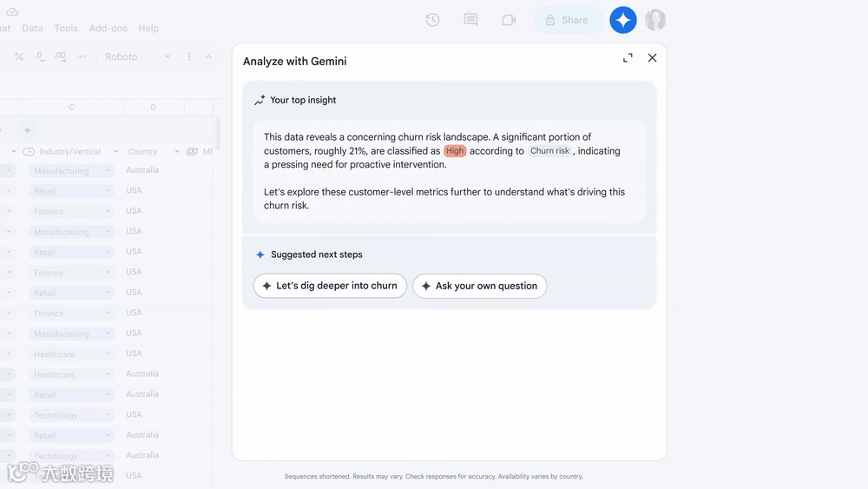Click "Let's dig deeper into churn" button
Image resolution: width=868 pixels, height=489 pixels.
click(330, 286)
